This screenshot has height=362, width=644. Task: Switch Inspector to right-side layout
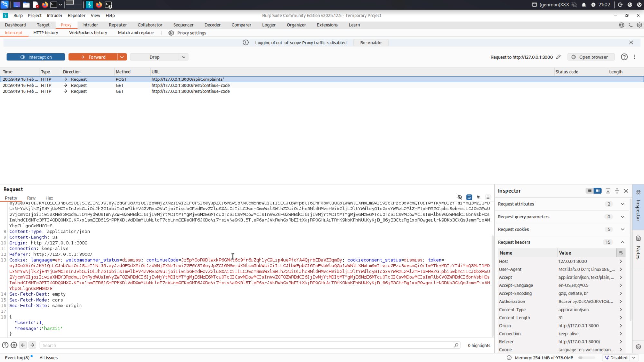pos(598,190)
